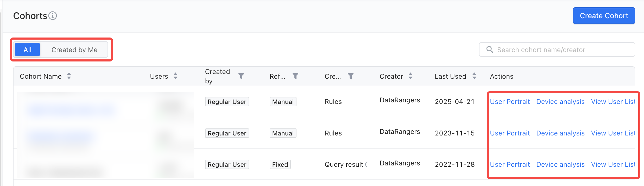
Task: Click the 2023-11-15 Last Used date
Action: tap(455, 133)
